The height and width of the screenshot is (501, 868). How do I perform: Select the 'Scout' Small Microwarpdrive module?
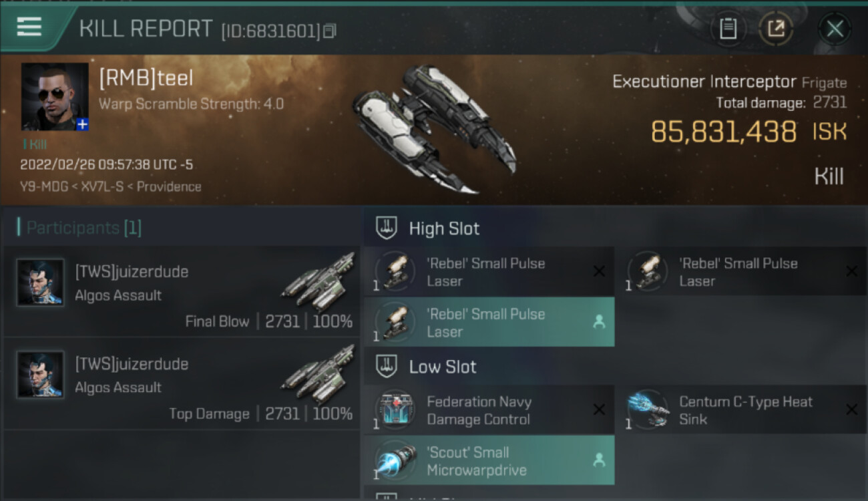pyautogui.click(x=489, y=461)
